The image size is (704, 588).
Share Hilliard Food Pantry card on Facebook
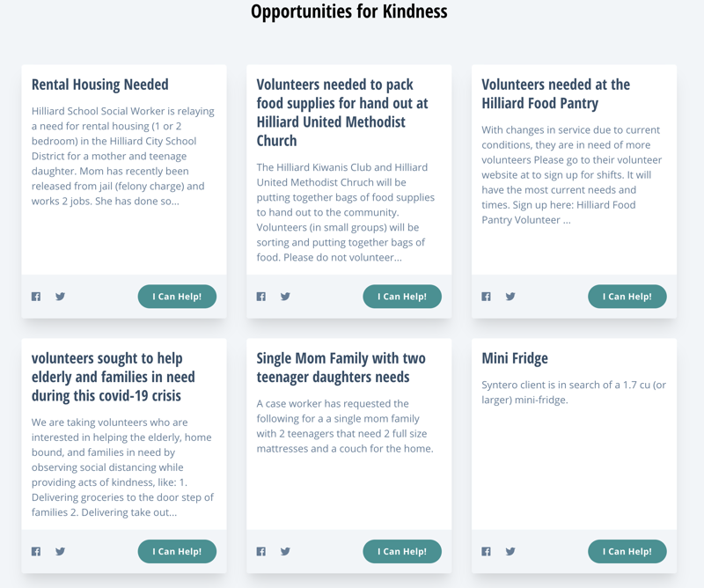pyautogui.click(x=486, y=297)
